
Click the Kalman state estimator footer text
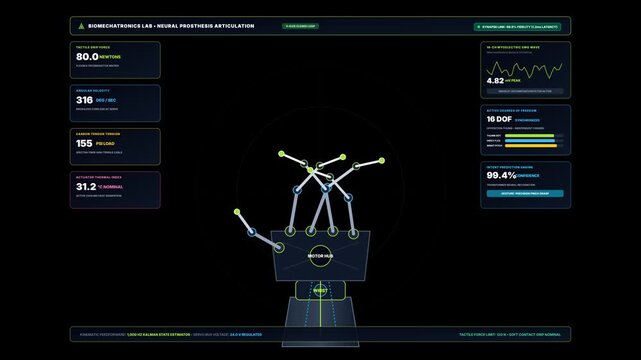click(158, 335)
